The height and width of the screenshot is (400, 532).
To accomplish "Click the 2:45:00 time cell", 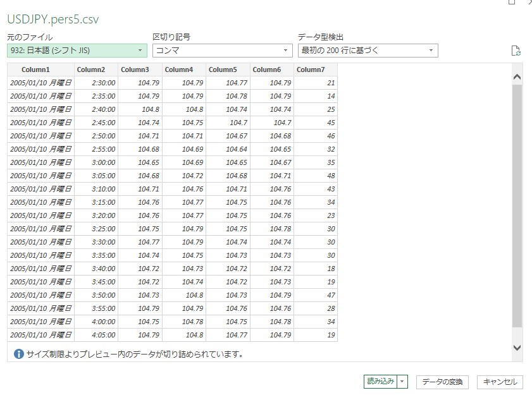I will coord(96,123).
